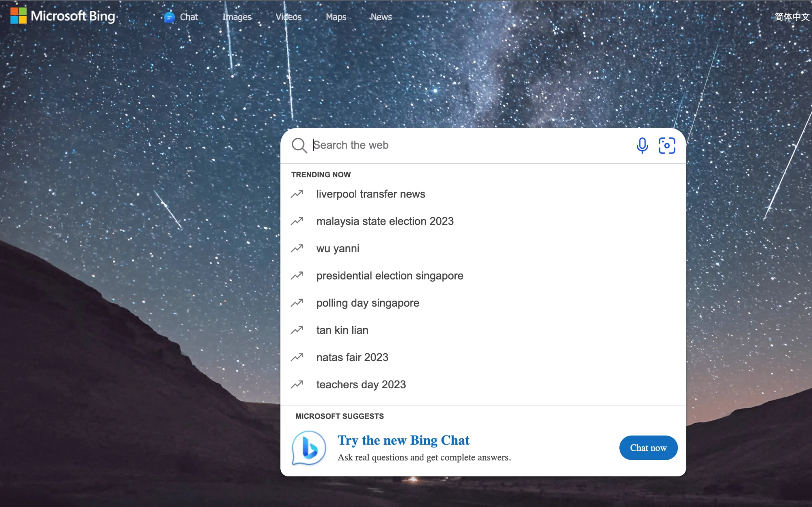This screenshot has width=812, height=507.
Task: Open the Videos tab
Action: (x=288, y=17)
